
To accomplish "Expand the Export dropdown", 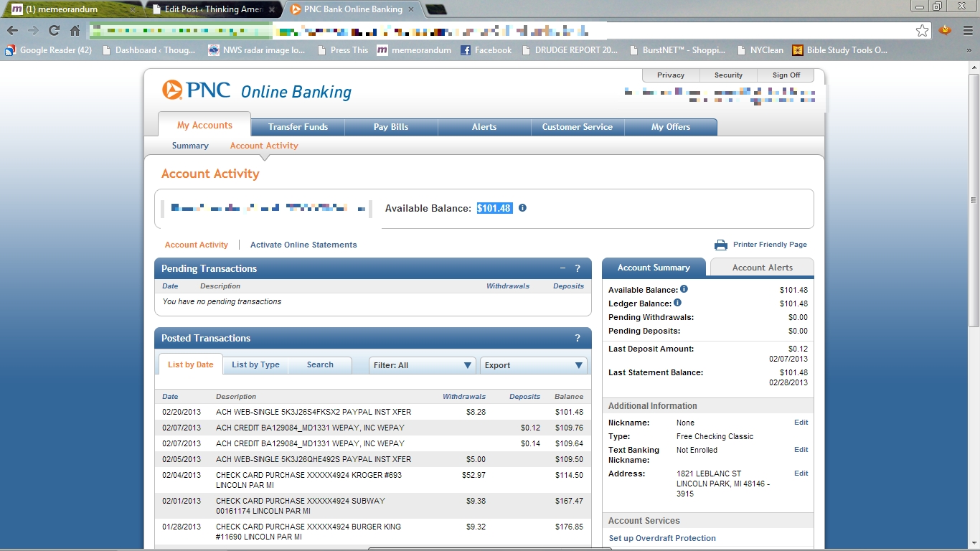I will [533, 365].
